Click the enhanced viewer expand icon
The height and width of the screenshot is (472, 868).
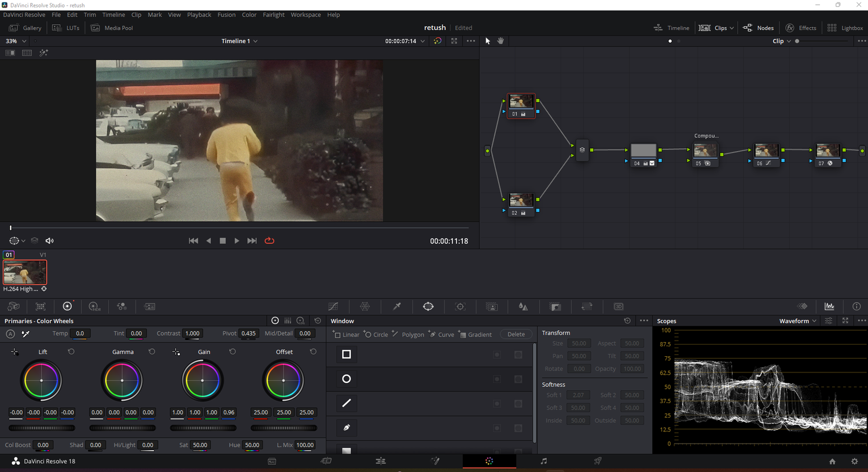click(454, 41)
